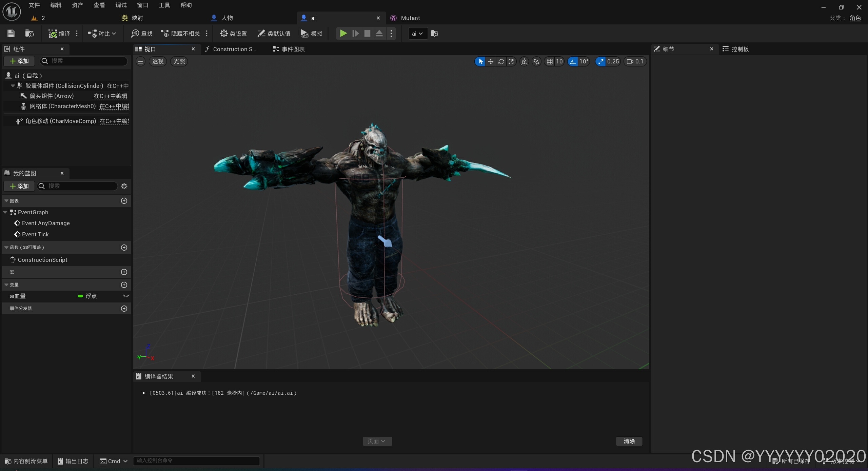This screenshot has width=868, height=471.
Task: Click the 透视 perspective view button
Action: point(158,61)
